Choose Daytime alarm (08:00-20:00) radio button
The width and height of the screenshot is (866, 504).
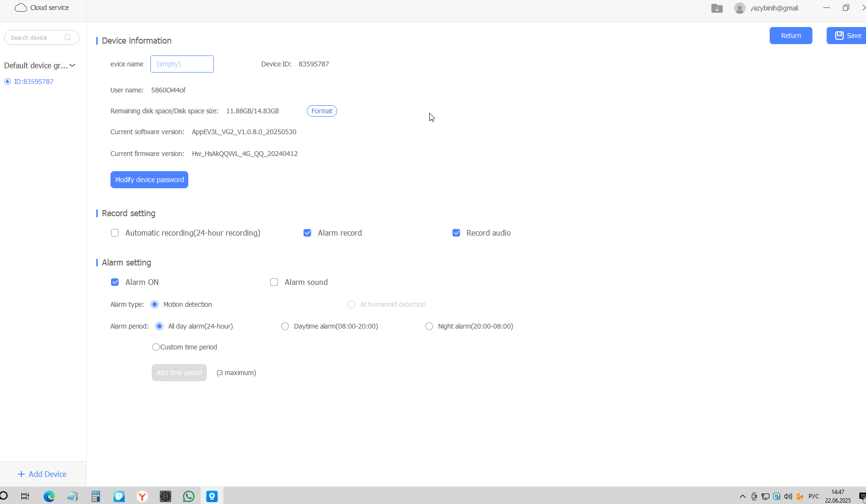(x=285, y=326)
